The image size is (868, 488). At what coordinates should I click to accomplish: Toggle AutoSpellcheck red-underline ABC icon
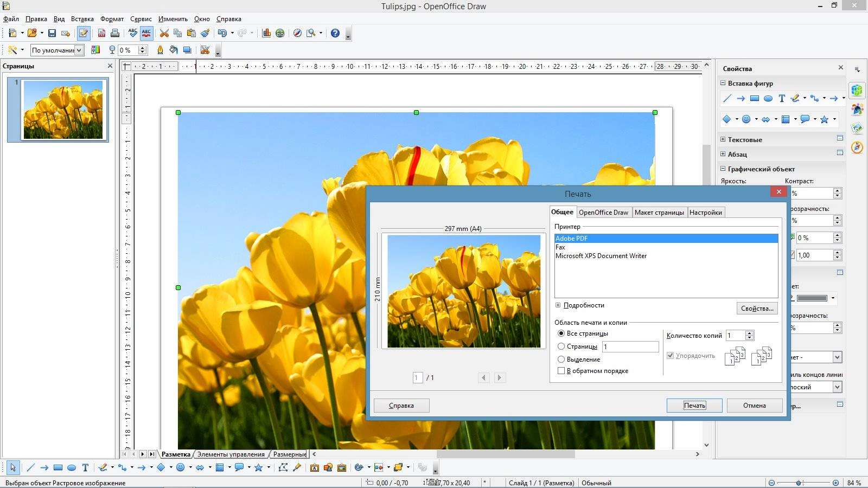point(146,33)
